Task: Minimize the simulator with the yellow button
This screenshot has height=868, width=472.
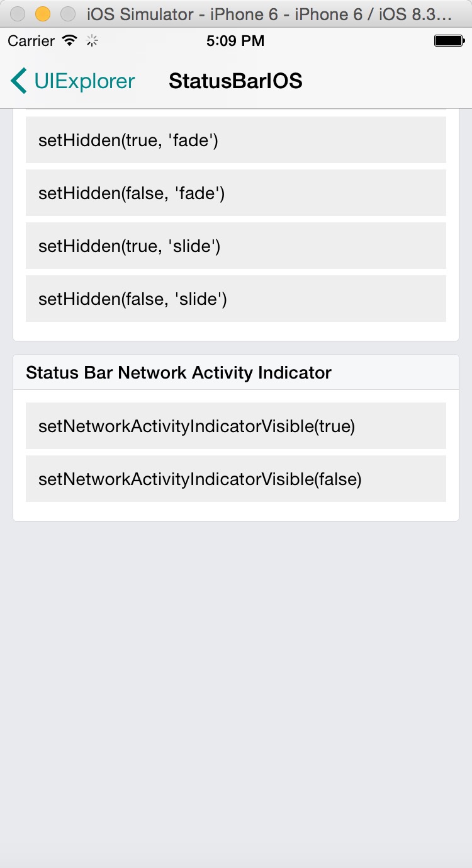Action: pos(43,14)
